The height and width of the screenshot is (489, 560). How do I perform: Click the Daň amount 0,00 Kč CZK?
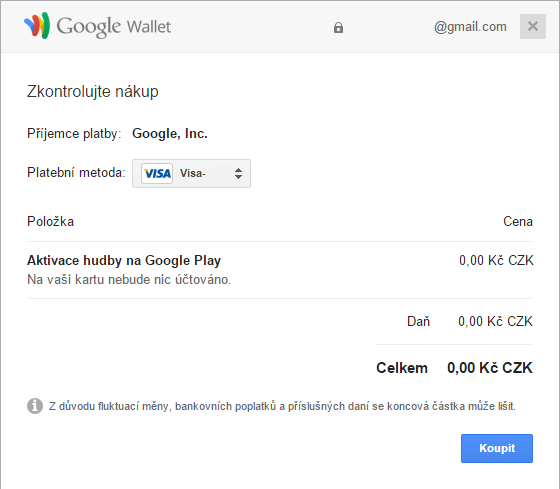coord(495,321)
